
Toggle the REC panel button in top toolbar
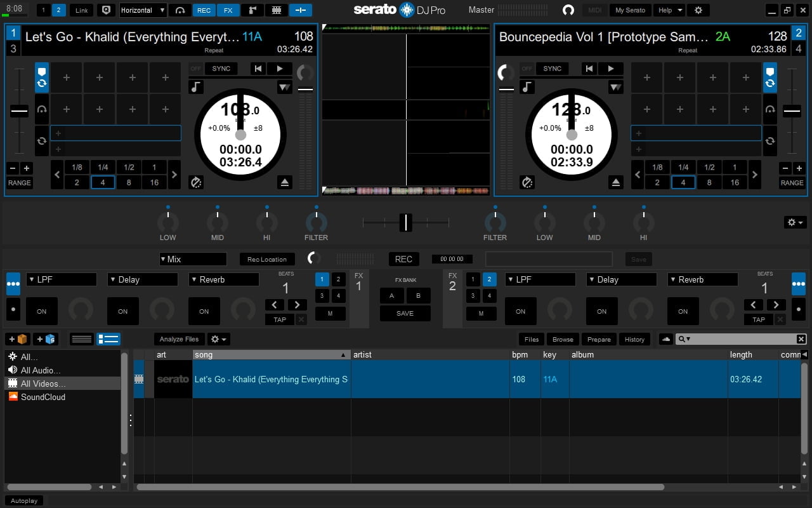click(204, 10)
